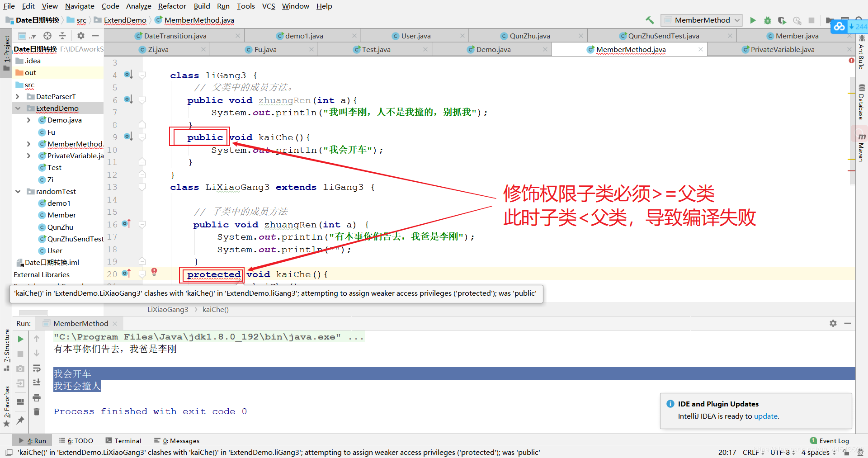Fold the zhuangRen method at line 16
This screenshot has height=458, width=868.
pos(142,224)
